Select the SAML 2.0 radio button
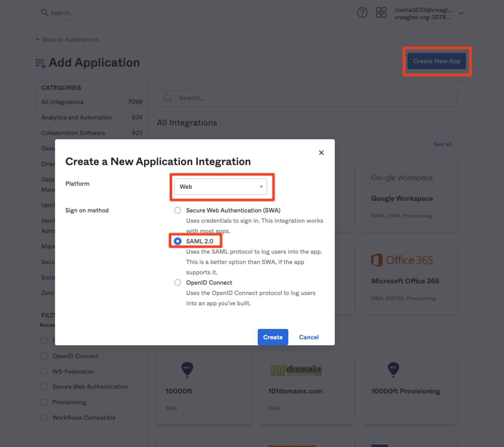The width and height of the screenshot is (504, 447). click(x=178, y=241)
